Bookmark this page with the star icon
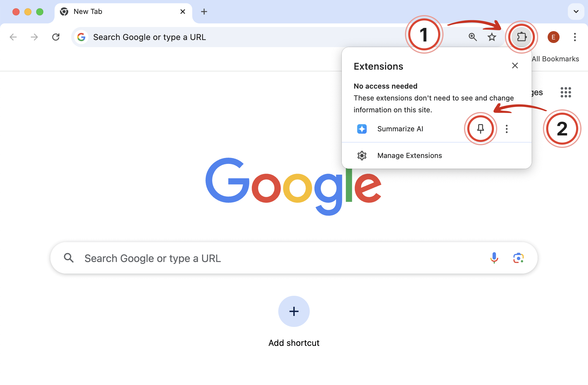This screenshot has height=385, width=588. coord(492,37)
